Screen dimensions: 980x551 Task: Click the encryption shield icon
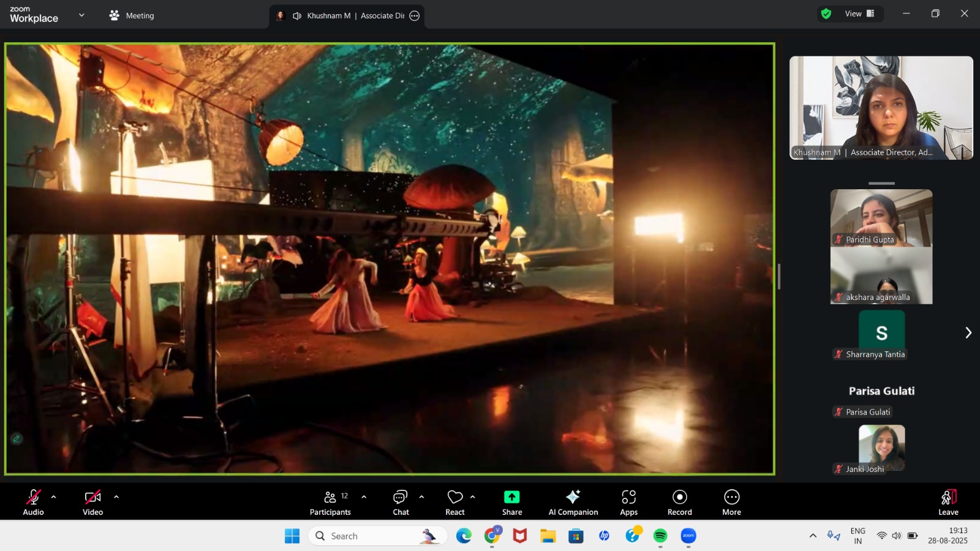(826, 13)
